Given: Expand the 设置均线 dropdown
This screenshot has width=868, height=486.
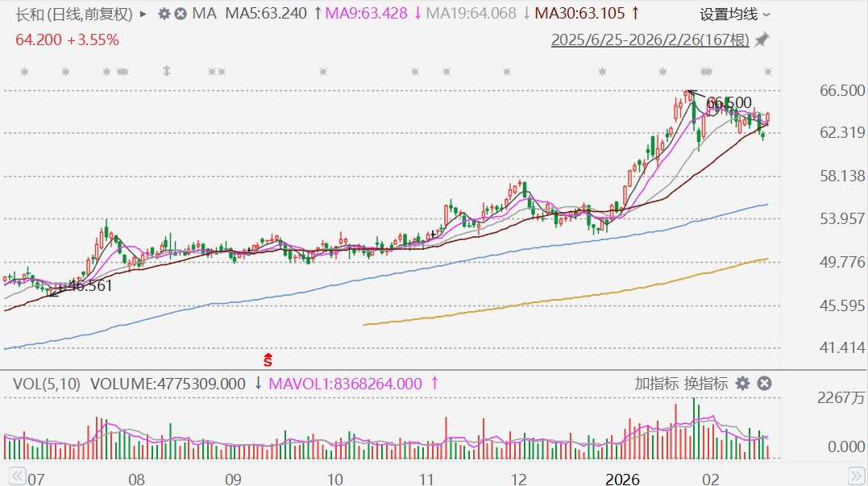Looking at the screenshot, I should 734,14.
